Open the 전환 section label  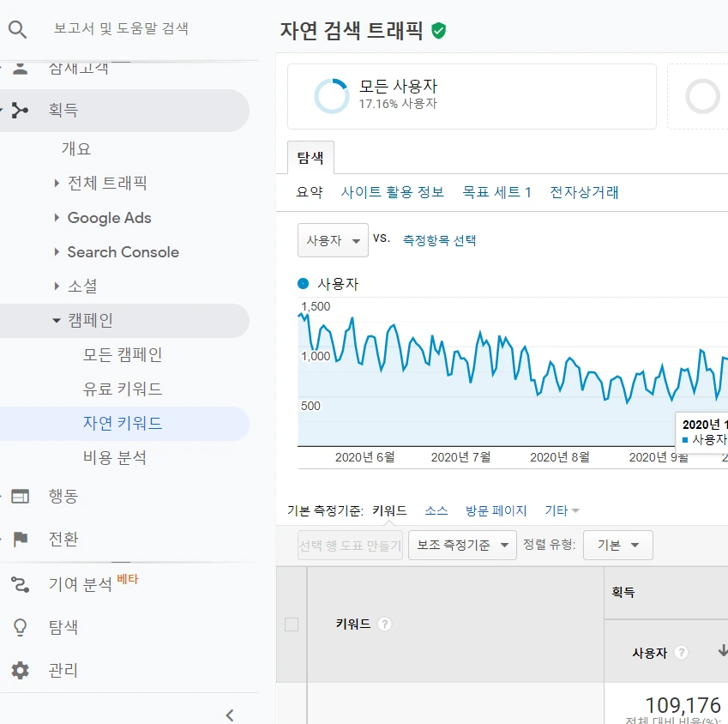click(63, 540)
